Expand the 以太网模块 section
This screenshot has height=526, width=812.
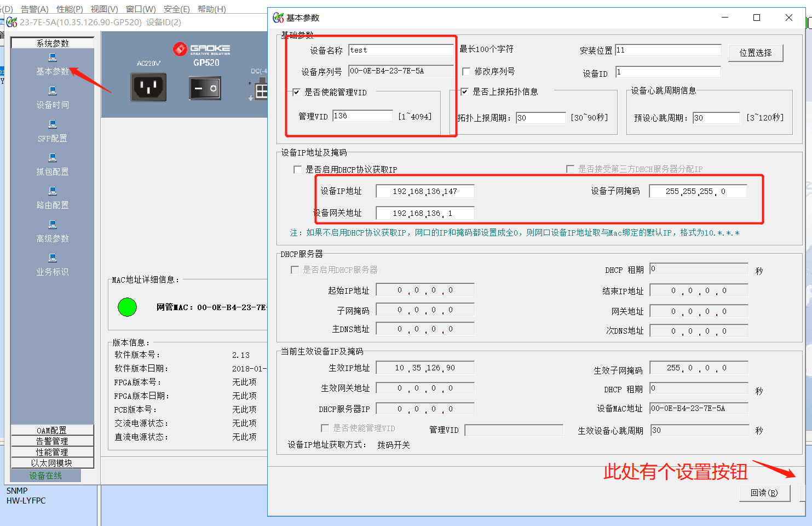click(x=53, y=463)
